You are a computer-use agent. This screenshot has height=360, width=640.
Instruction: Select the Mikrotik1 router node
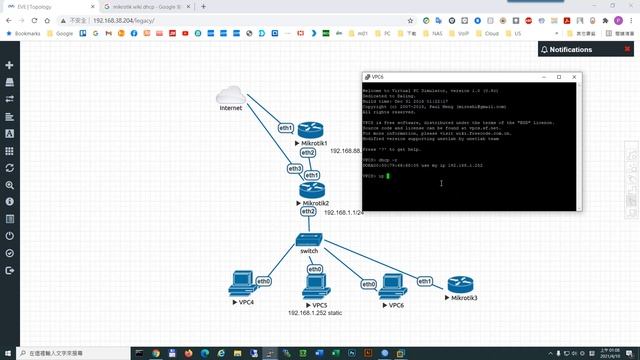[x=311, y=130]
